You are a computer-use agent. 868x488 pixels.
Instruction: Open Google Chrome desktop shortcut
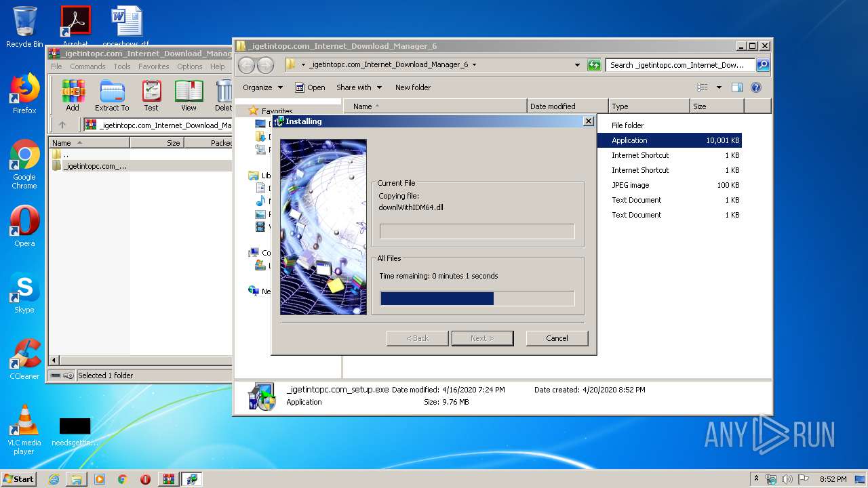[x=24, y=165]
